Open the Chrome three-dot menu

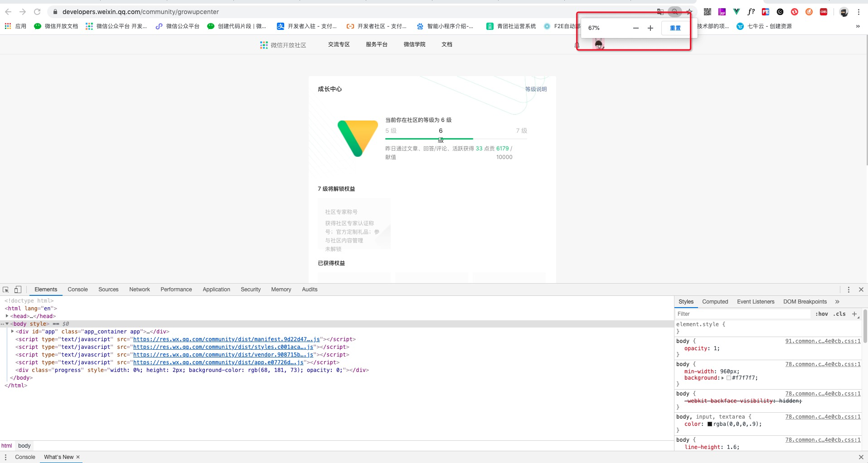click(x=858, y=12)
